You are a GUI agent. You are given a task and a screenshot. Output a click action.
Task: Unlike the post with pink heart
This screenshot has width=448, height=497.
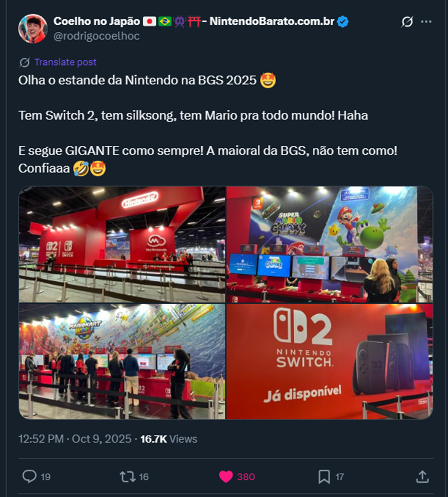tap(226, 477)
